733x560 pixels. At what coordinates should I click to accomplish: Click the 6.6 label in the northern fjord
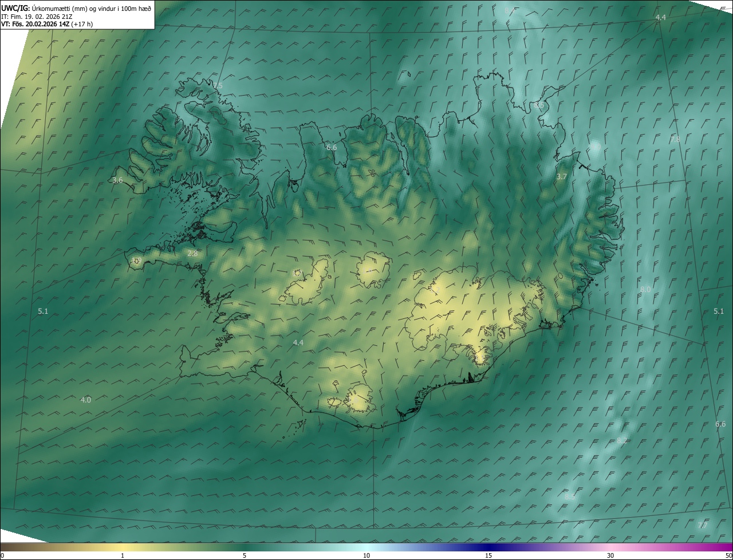pos(332,148)
